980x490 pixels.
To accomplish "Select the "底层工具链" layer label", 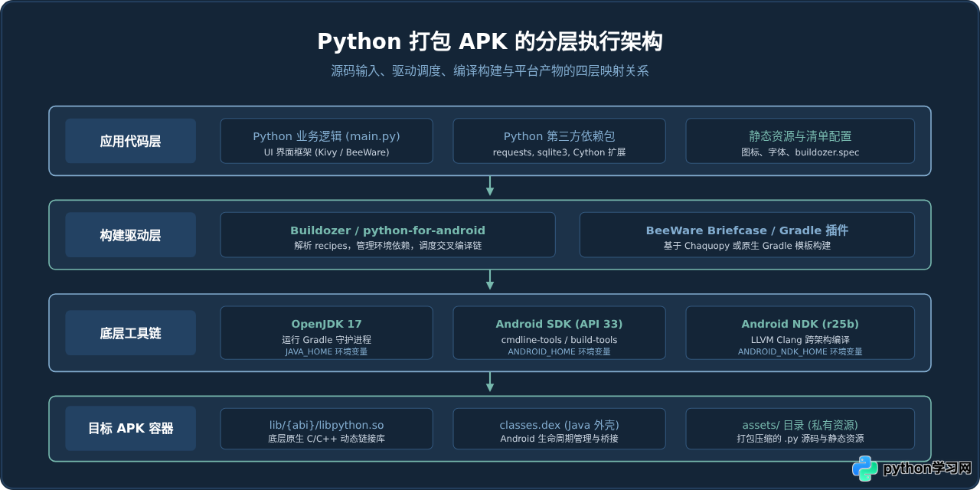I will pos(130,333).
